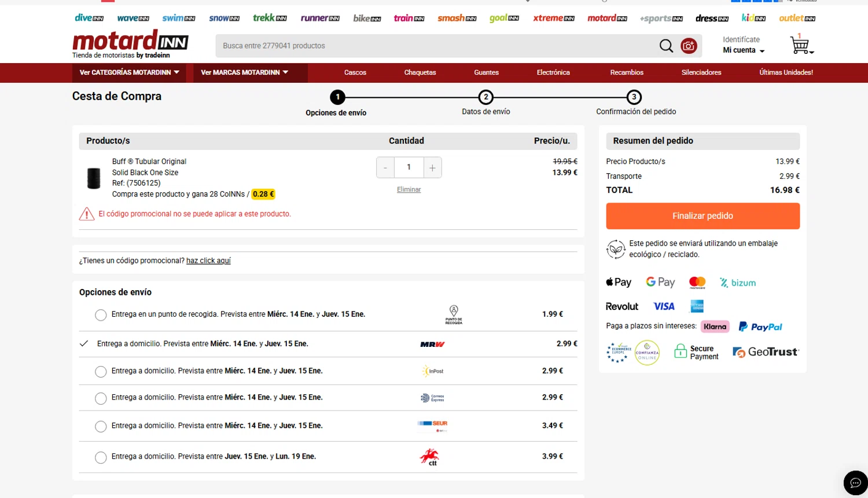Click the PayPal payment logo
The width and height of the screenshot is (868, 498).
click(x=760, y=327)
